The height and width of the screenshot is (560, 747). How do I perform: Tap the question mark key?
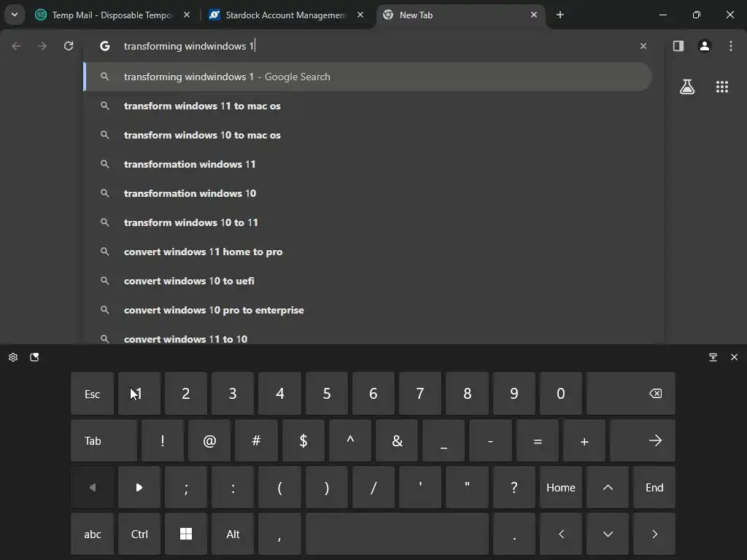click(514, 487)
